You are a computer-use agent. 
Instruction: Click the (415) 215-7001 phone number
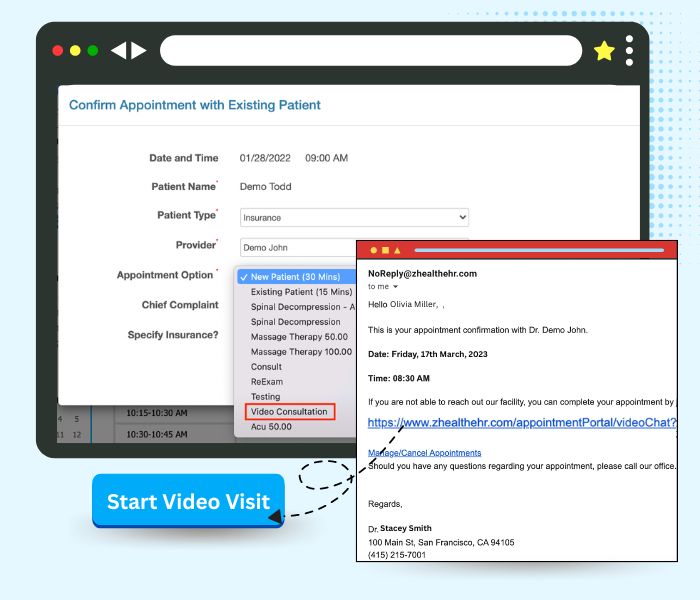[x=397, y=555]
